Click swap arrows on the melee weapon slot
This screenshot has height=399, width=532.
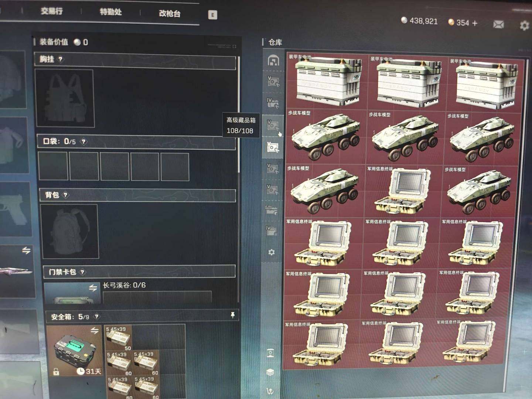click(26, 250)
